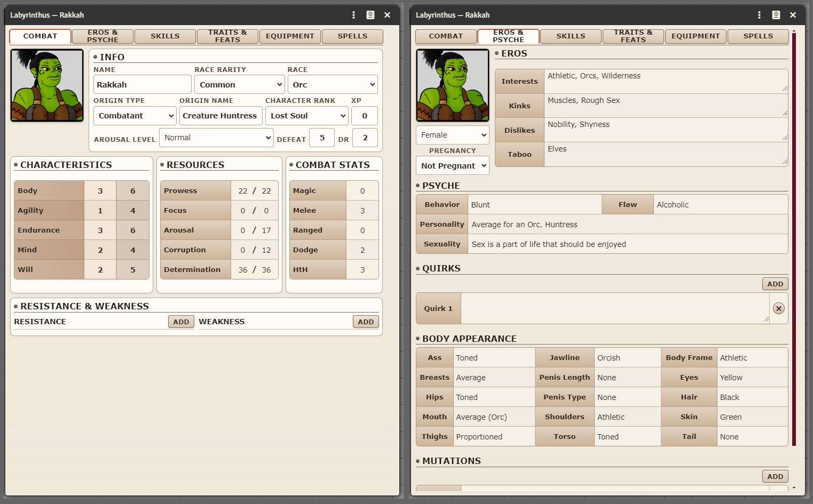The height and width of the screenshot is (504, 813).
Task: Click the Flaw field showing Alcoholic
Action: click(x=721, y=205)
